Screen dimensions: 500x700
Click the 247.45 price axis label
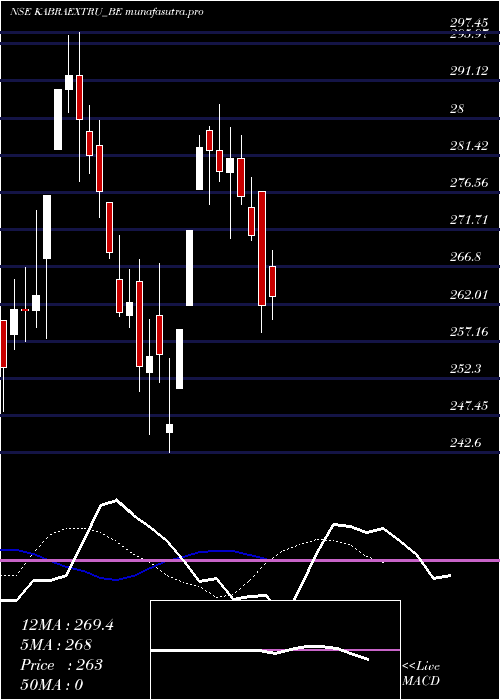[x=469, y=406]
